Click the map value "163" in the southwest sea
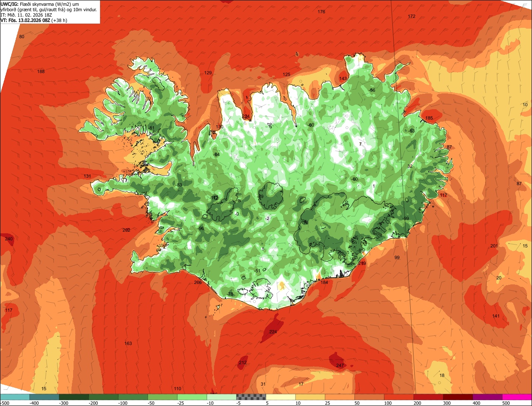This screenshot has height=406, width=532. point(128,344)
